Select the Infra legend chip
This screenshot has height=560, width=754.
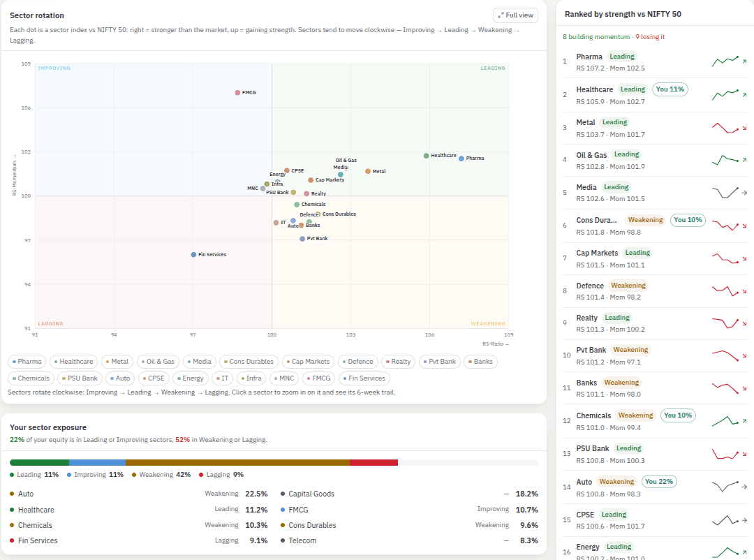251,378
